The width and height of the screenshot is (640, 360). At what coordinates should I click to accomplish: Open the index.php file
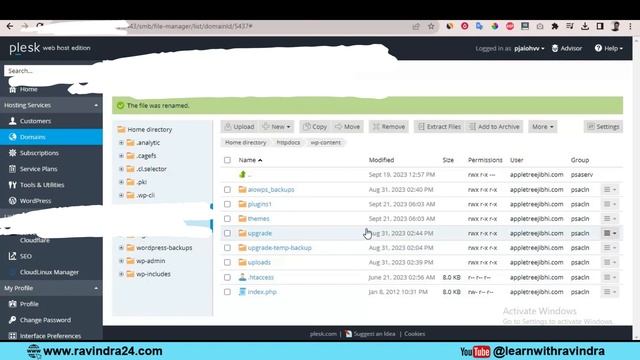[x=262, y=292]
